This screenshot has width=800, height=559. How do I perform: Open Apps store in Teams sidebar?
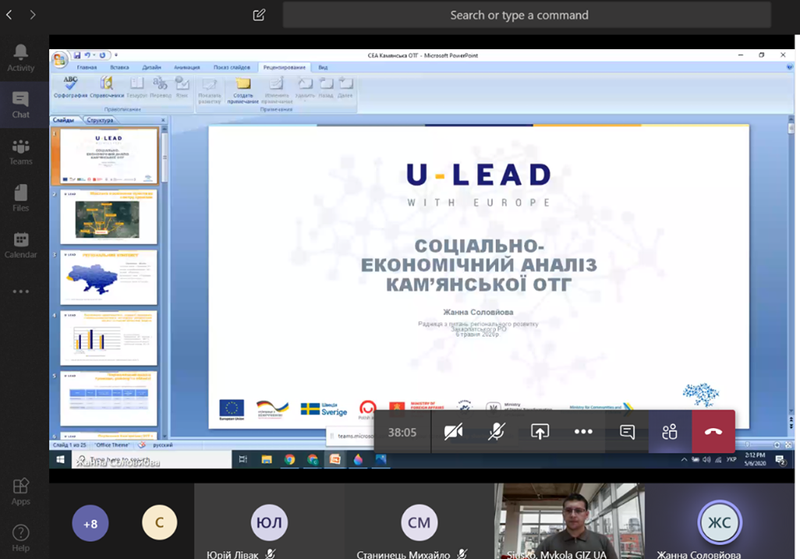point(20,492)
